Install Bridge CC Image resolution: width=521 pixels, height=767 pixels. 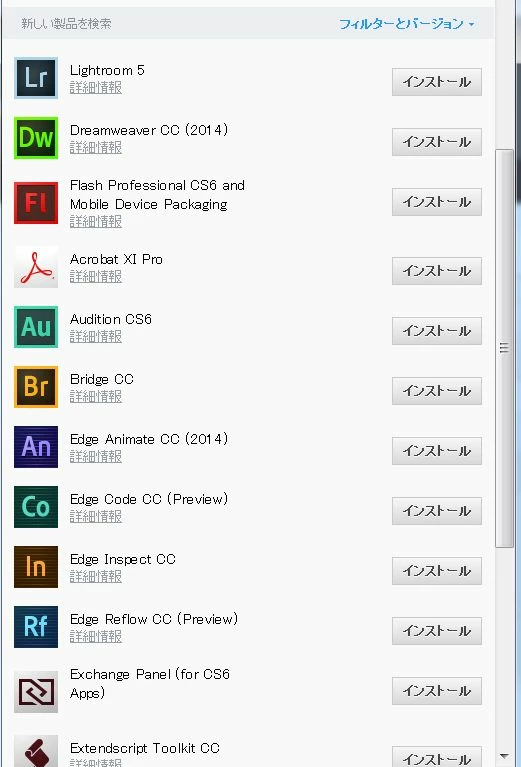[x=437, y=391]
